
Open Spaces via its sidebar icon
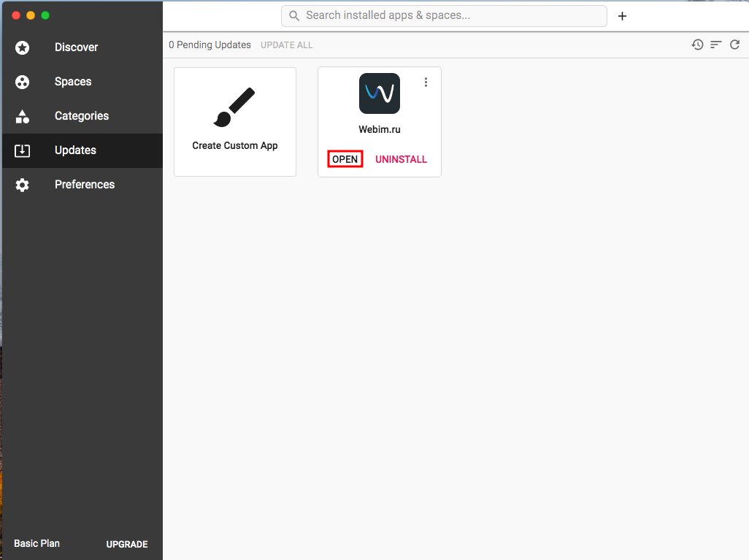[23, 82]
